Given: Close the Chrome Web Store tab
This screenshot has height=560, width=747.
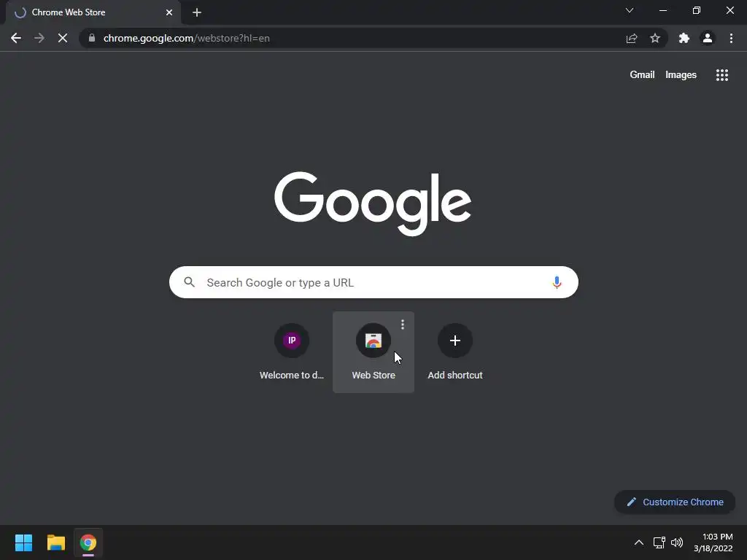Looking at the screenshot, I should [169, 12].
